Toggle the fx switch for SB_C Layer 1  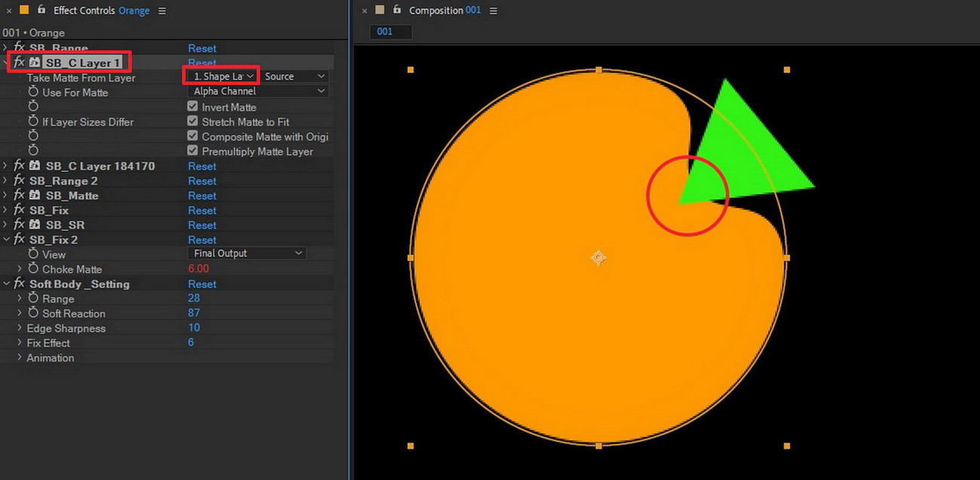pyautogui.click(x=19, y=63)
